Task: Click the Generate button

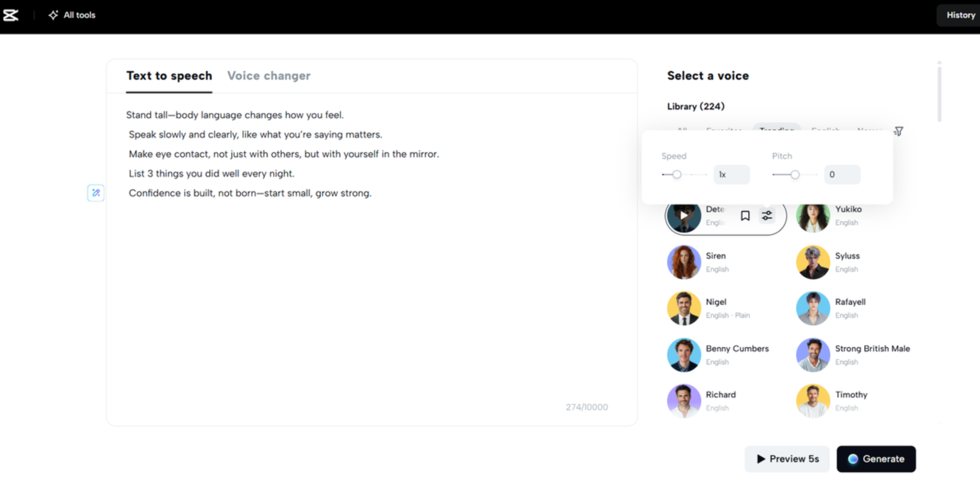Action: click(876, 459)
